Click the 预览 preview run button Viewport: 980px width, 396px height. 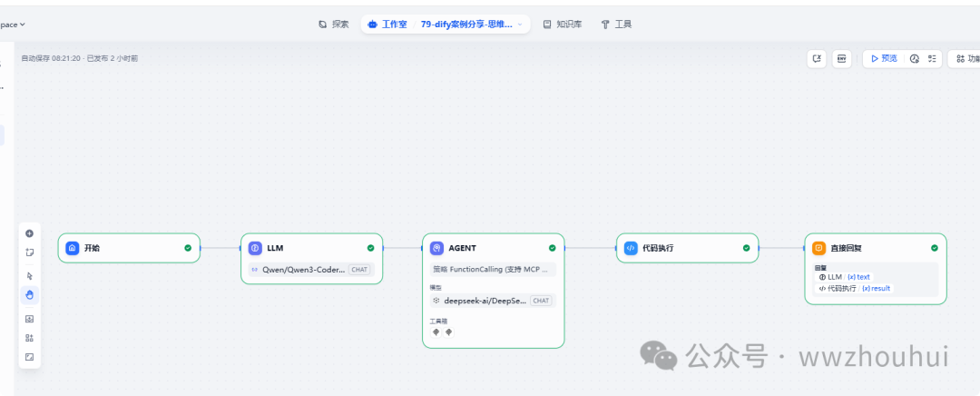pos(884,59)
